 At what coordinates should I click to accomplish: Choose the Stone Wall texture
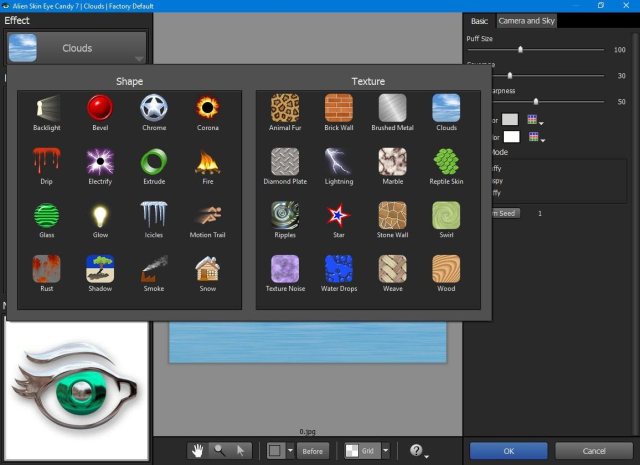pos(392,215)
